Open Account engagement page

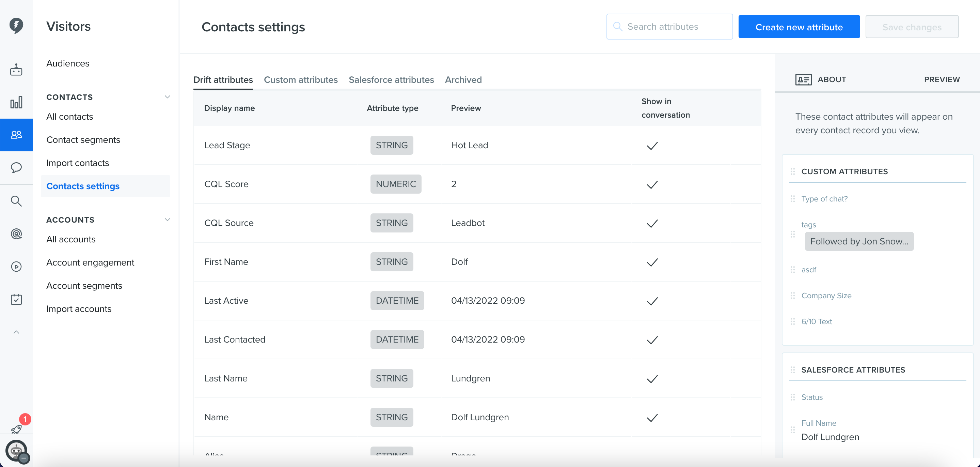[90, 262]
